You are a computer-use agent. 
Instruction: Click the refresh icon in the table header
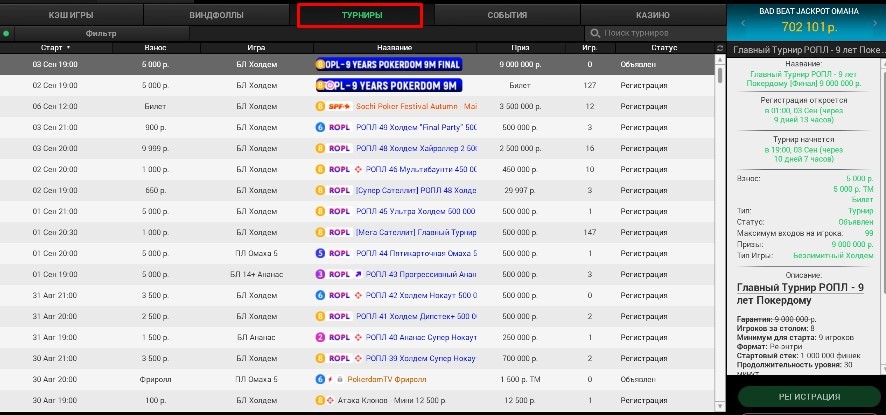pyautogui.click(x=719, y=48)
